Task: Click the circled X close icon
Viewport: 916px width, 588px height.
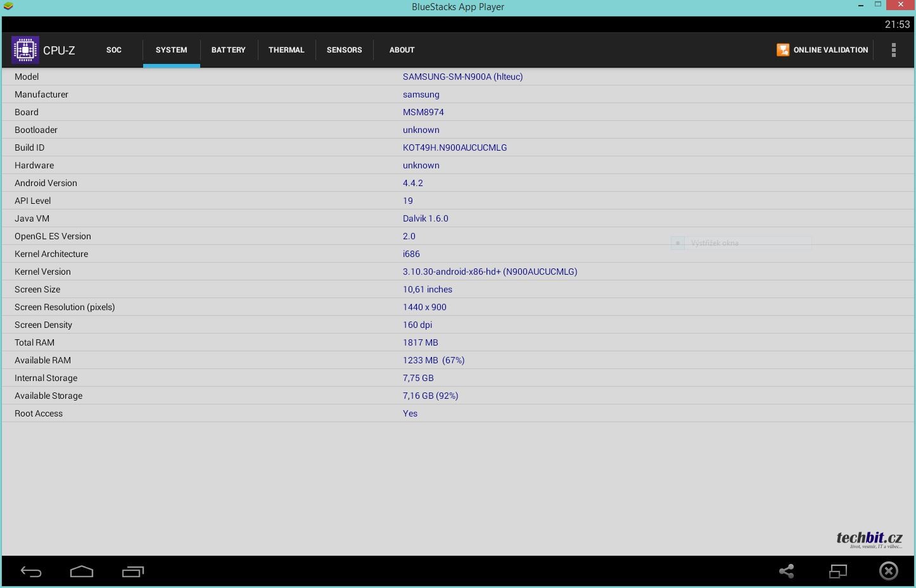Action: (x=889, y=571)
